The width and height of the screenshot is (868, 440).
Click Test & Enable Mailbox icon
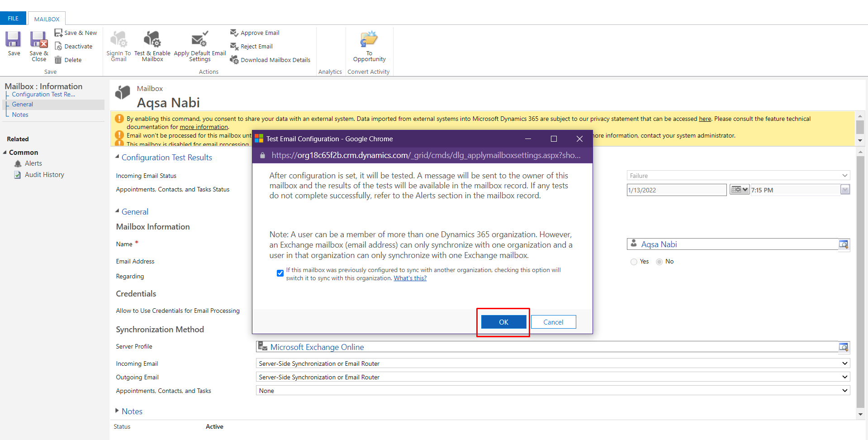coord(152,40)
